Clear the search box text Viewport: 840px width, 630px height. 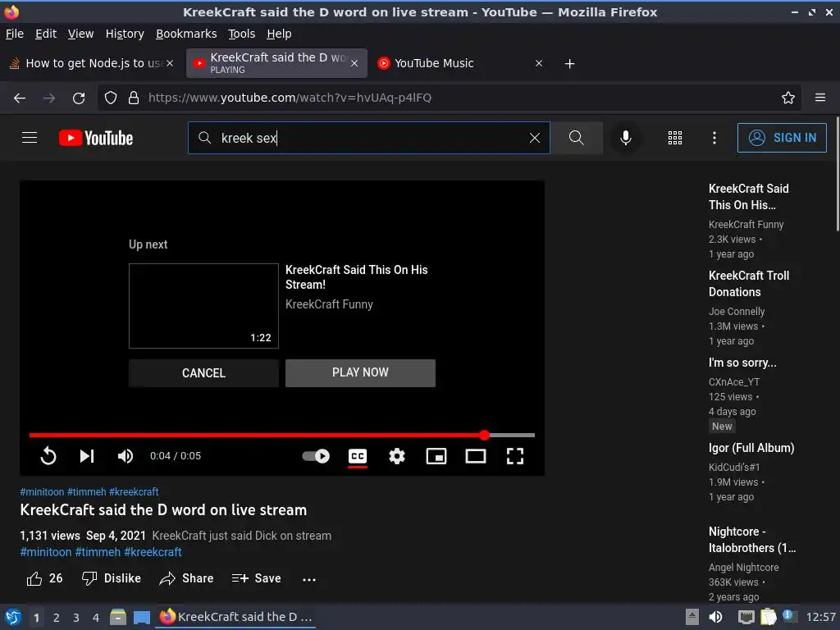[x=534, y=138]
